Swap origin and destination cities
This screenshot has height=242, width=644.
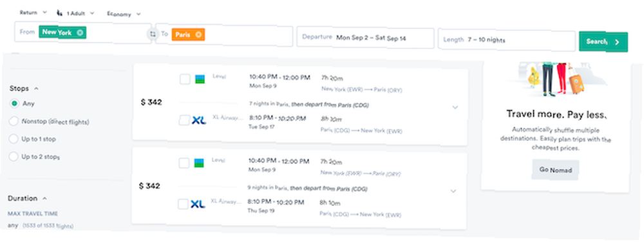[x=153, y=35]
